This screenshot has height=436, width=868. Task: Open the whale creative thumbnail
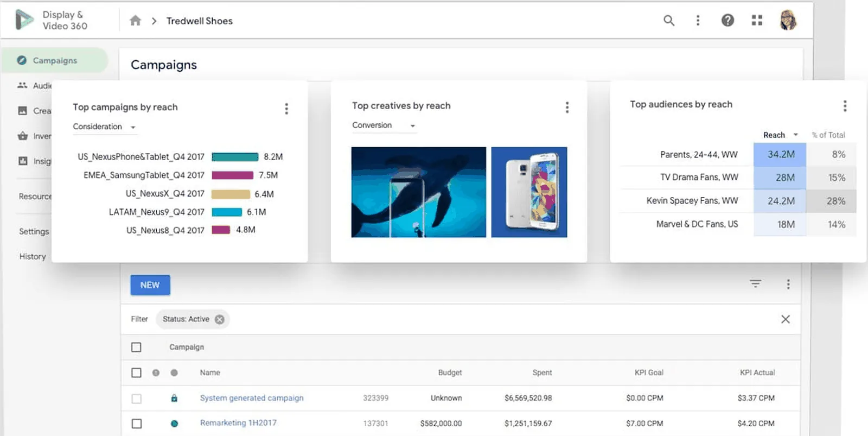pyautogui.click(x=418, y=192)
